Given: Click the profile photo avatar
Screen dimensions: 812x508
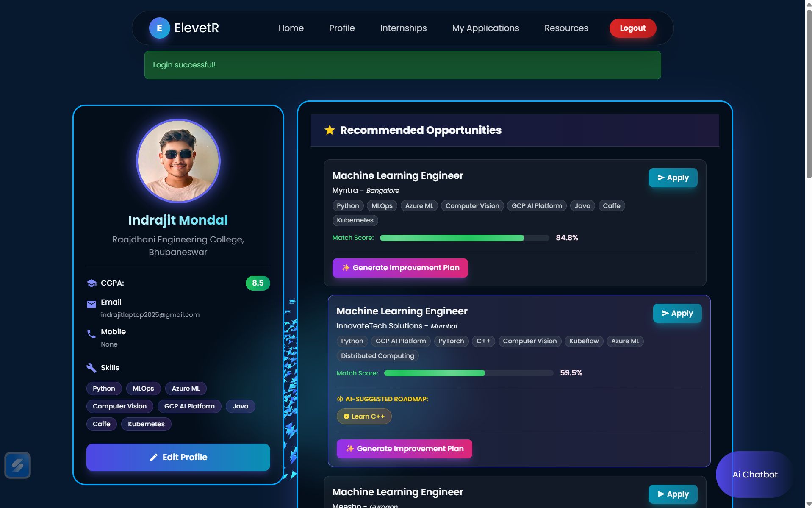Looking at the screenshot, I should [x=178, y=161].
